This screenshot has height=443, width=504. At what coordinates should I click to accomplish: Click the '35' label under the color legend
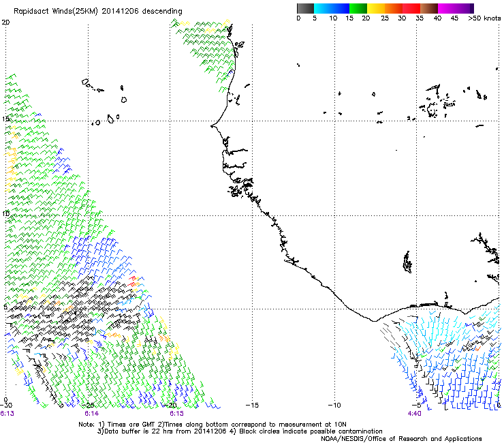pyautogui.click(x=420, y=18)
